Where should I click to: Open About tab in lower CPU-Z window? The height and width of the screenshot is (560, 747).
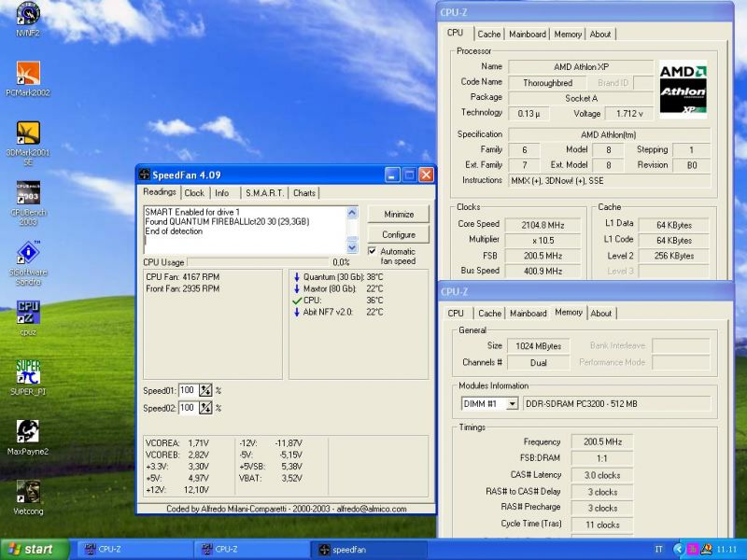601,314
